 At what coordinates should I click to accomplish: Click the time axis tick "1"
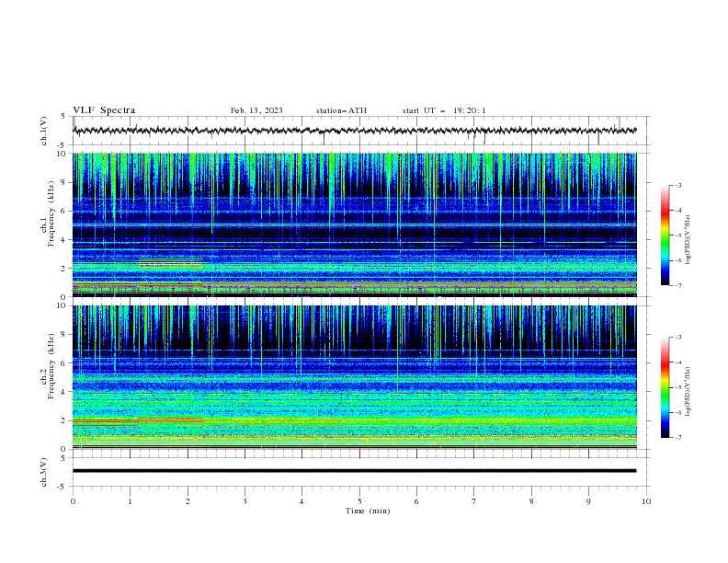coord(130,501)
